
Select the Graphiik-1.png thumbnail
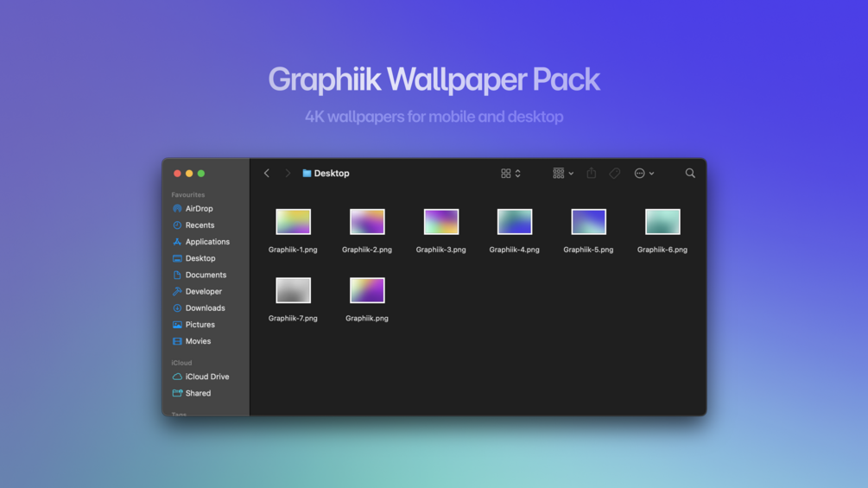(294, 222)
